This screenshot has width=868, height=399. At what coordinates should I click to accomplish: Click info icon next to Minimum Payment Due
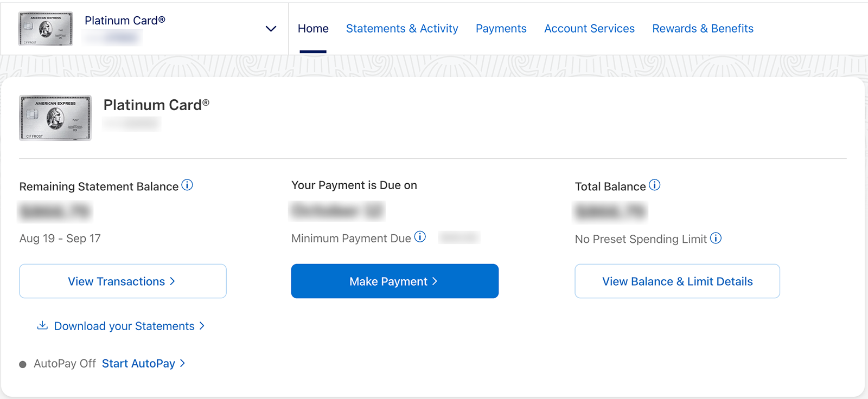coord(420,237)
